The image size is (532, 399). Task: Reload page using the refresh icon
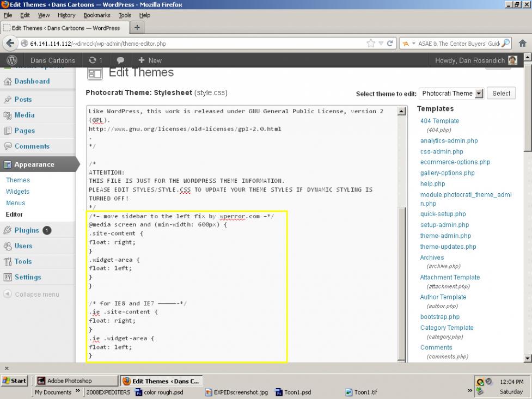pyautogui.click(x=390, y=44)
